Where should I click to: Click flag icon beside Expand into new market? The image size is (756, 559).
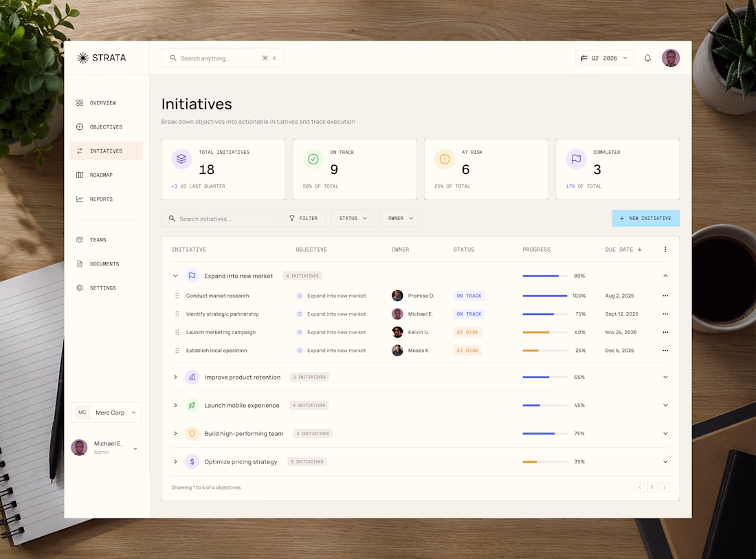[192, 276]
